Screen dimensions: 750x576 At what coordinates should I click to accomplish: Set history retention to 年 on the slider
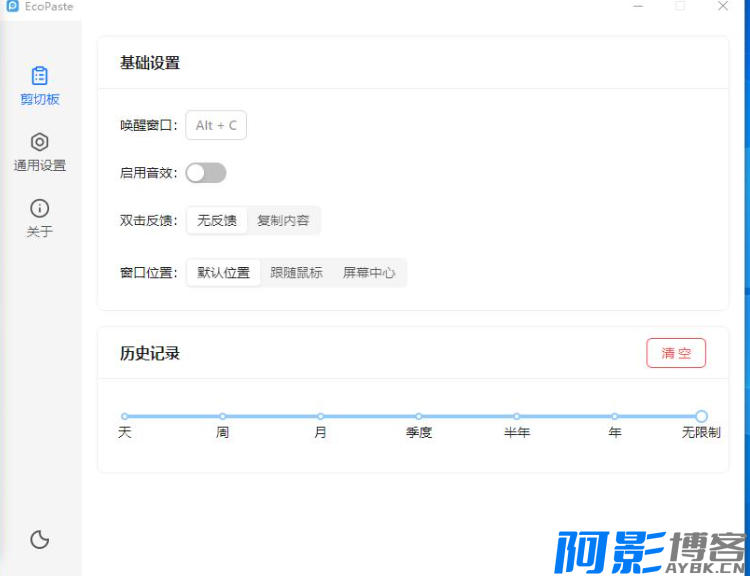point(615,416)
